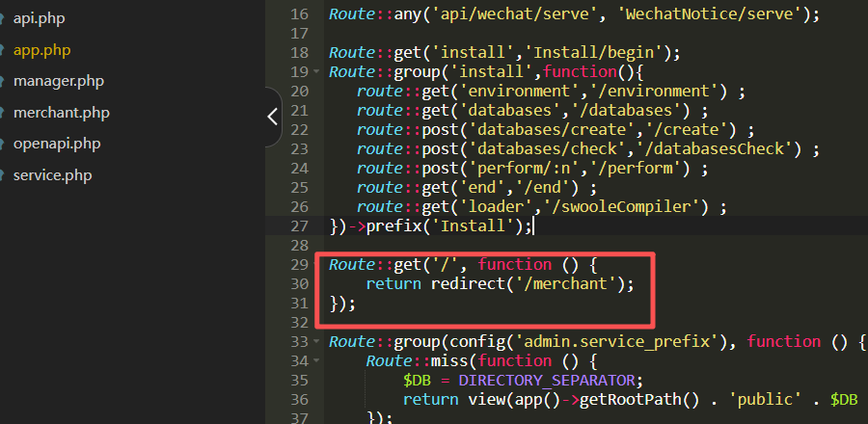Viewport: 868px width, 424px height.
Task: Fold the Route::miss block at line 34
Action: 316,361
